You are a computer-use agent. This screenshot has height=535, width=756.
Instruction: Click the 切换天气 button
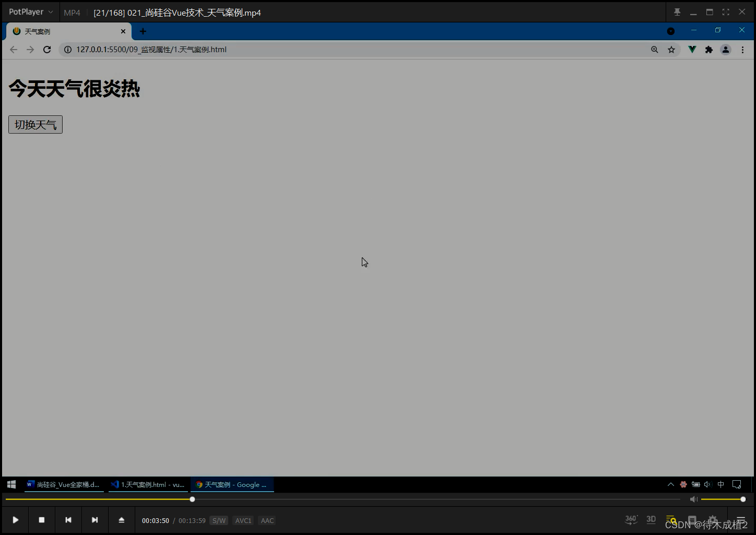click(36, 125)
